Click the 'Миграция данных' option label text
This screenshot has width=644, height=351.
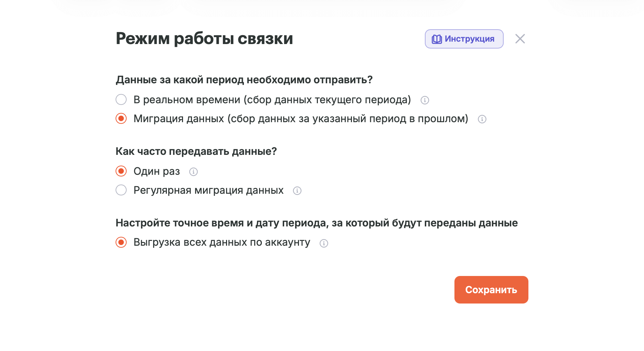pyautogui.click(x=301, y=119)
